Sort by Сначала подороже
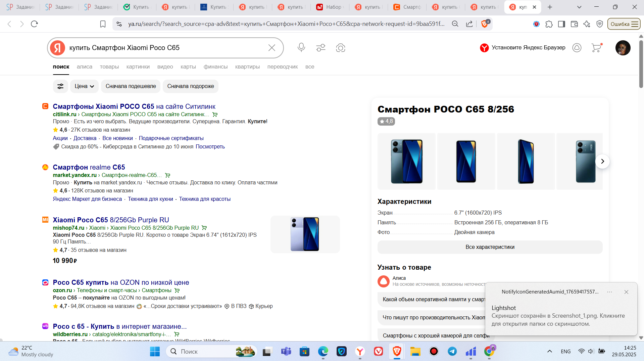Screen dimensions: 644x361 (191, 86)
